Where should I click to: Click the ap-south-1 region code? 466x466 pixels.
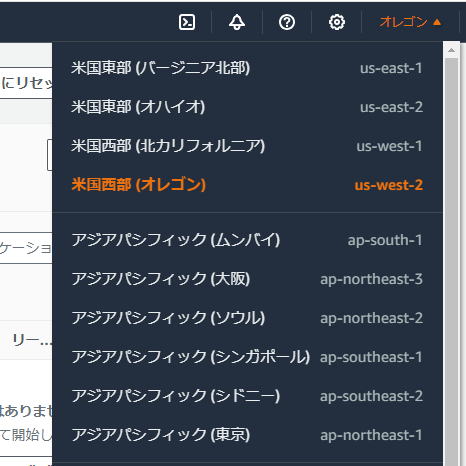(385, 240)
